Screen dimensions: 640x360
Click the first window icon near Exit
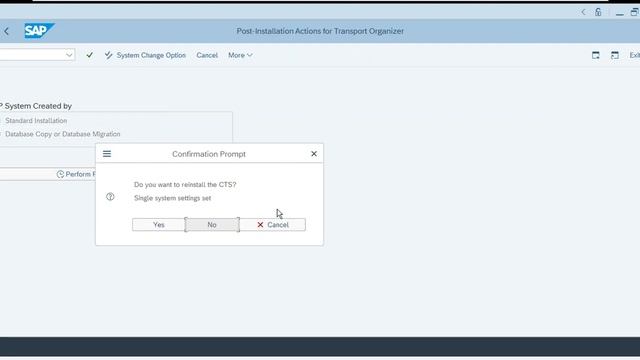coord(596,55)
